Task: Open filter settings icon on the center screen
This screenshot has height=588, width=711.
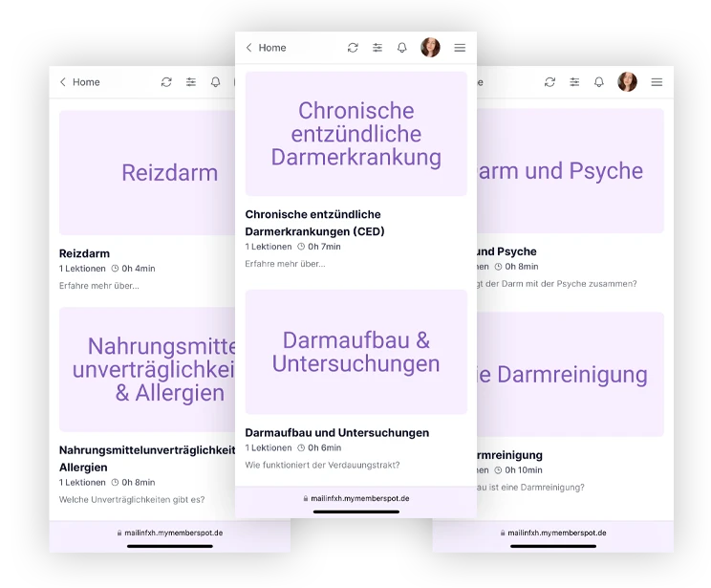Action: coord(377,48)
